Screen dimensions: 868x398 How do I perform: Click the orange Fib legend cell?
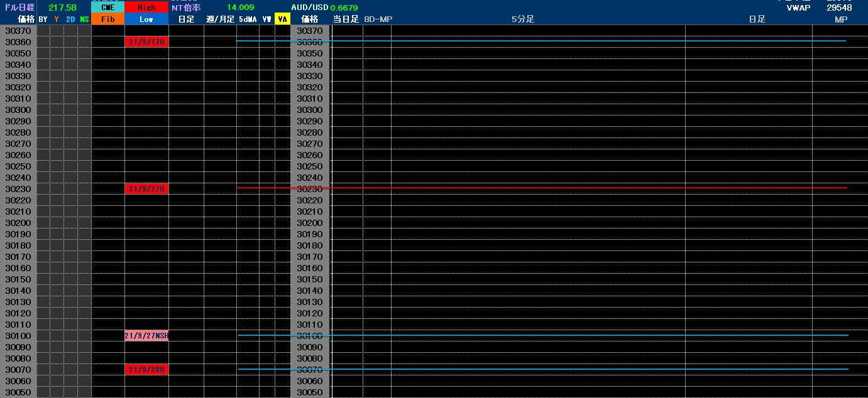(107, 19)
